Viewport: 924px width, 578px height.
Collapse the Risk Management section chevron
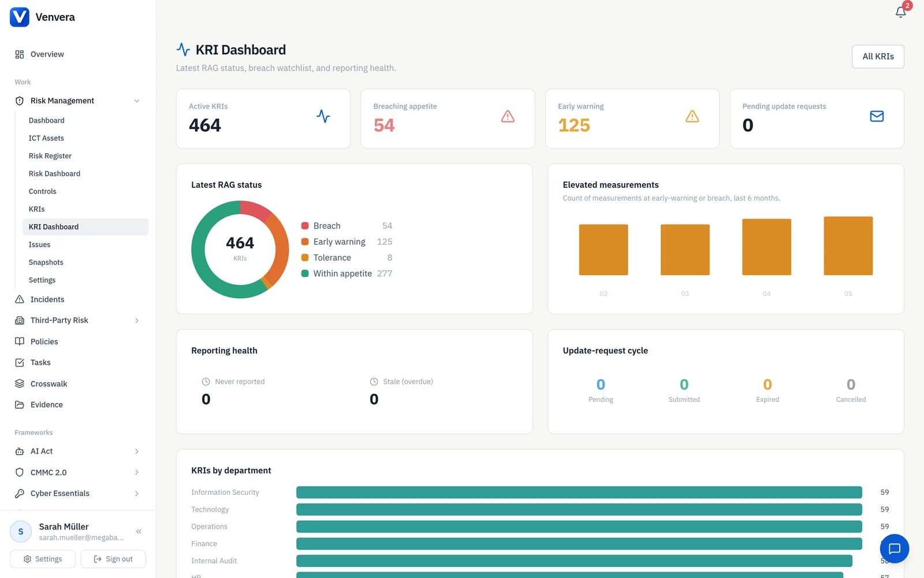pyautogui.click(x=137, y=101)
